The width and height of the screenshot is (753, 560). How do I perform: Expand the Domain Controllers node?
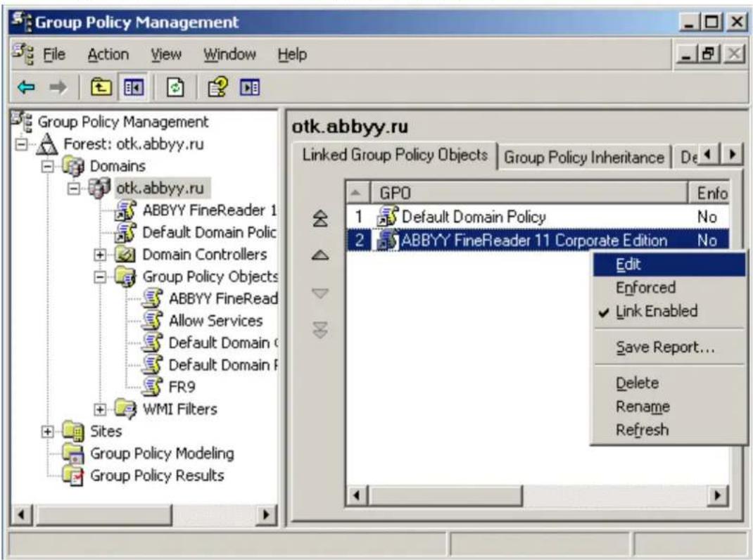point(99,255)
